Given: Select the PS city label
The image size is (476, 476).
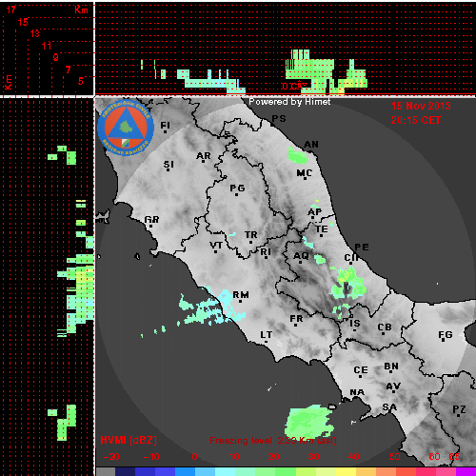Looking at the screenshot, I should pyautogui.click(x=279, y=119).
